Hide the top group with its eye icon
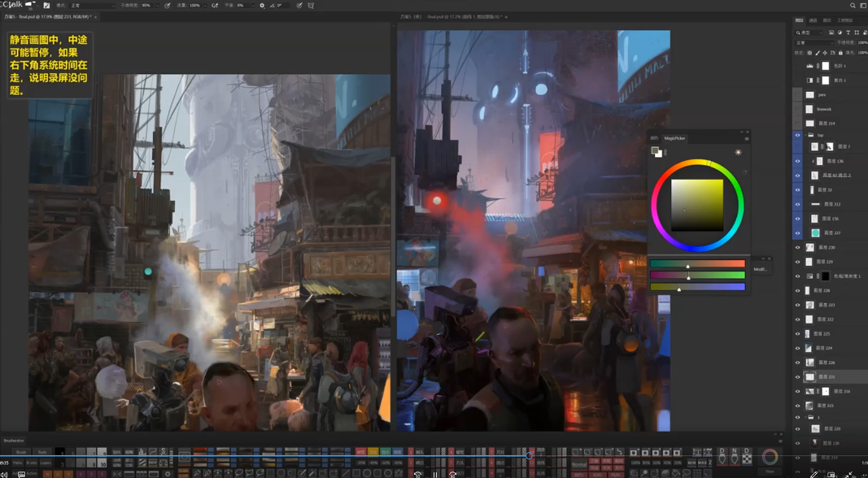Screen dimensions: 868x478 [x=798, y=135]
